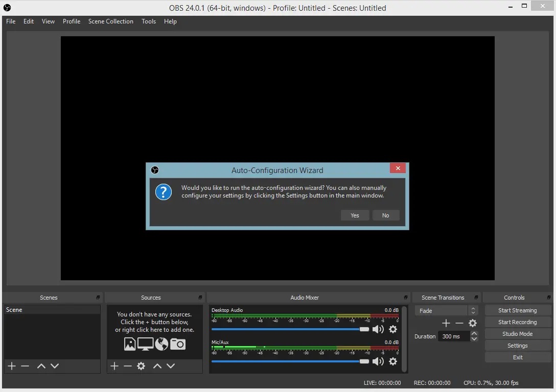Screen dimensions: 556x392
Task: Increase transition duration with up arrow
Action: pos(474,334)
